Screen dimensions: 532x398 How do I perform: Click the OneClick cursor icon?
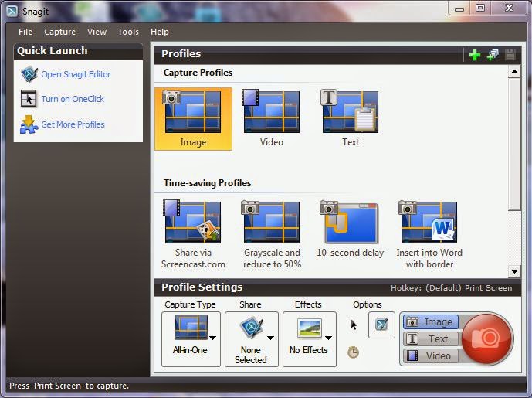[x=29, y=99]
